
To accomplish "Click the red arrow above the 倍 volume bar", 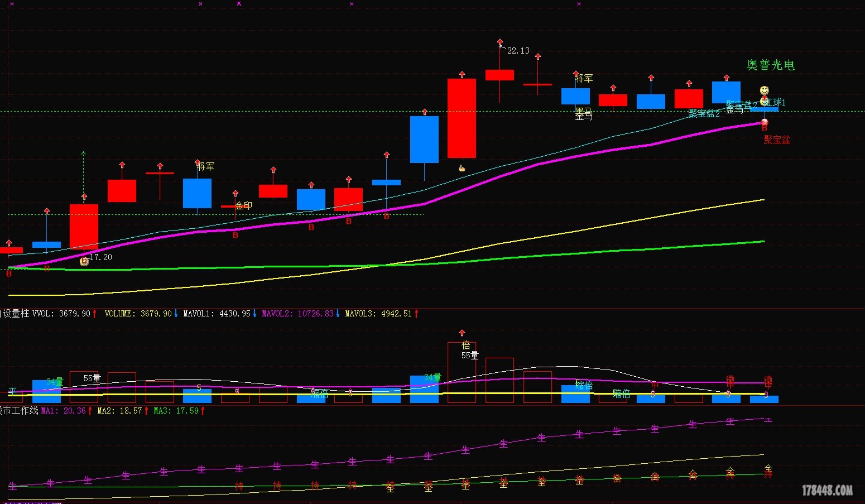I will (462, 333).
